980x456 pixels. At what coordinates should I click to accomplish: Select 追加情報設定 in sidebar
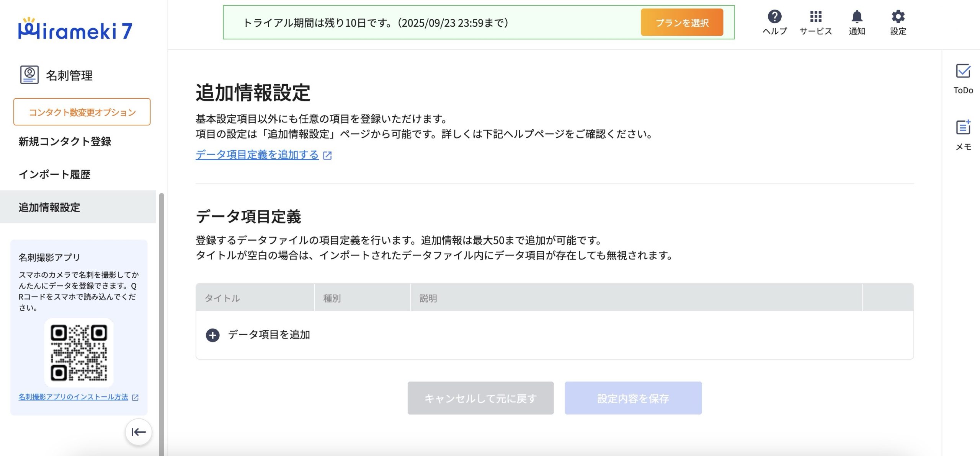point(49,207)
